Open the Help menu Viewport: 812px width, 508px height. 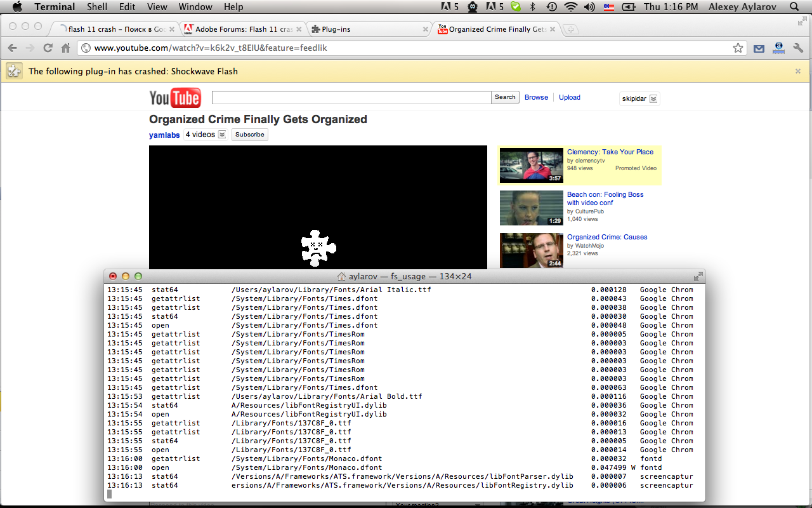point(233,7)
